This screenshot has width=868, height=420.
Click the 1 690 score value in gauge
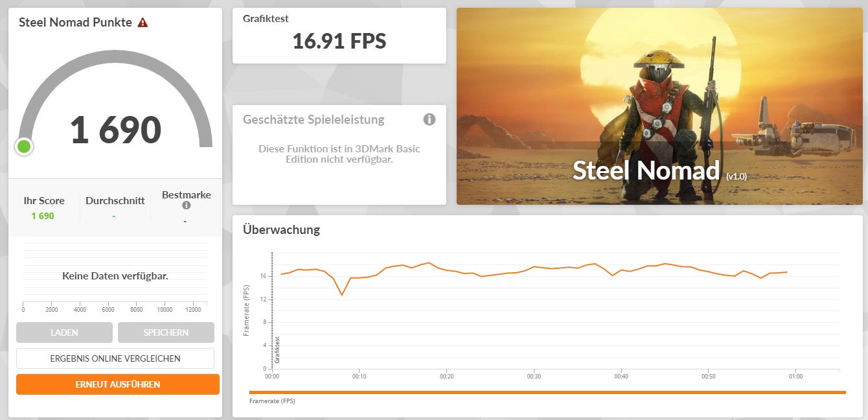(x=115, y=130)
